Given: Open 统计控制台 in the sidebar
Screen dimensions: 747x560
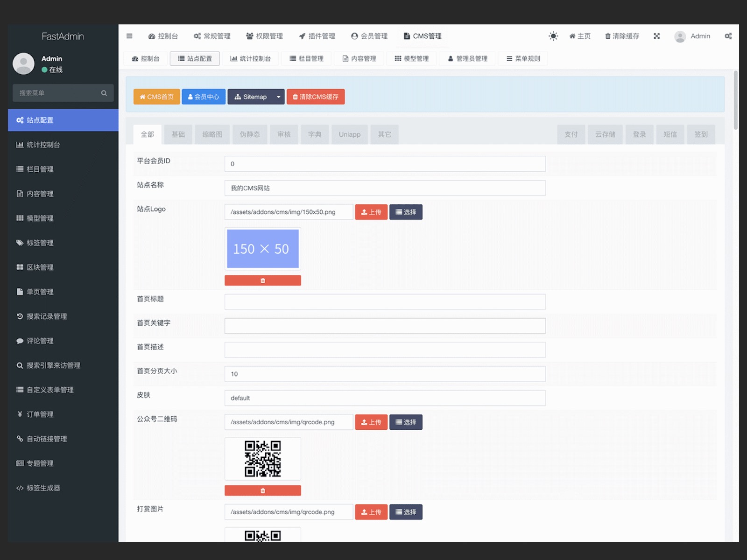Looking at the screenshot, I should coord(63,145).
